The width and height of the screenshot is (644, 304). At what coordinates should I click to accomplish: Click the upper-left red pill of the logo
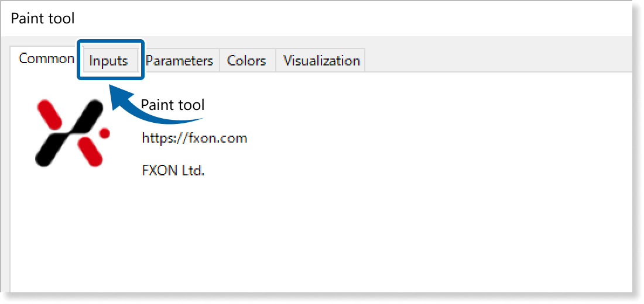point(49,115)
